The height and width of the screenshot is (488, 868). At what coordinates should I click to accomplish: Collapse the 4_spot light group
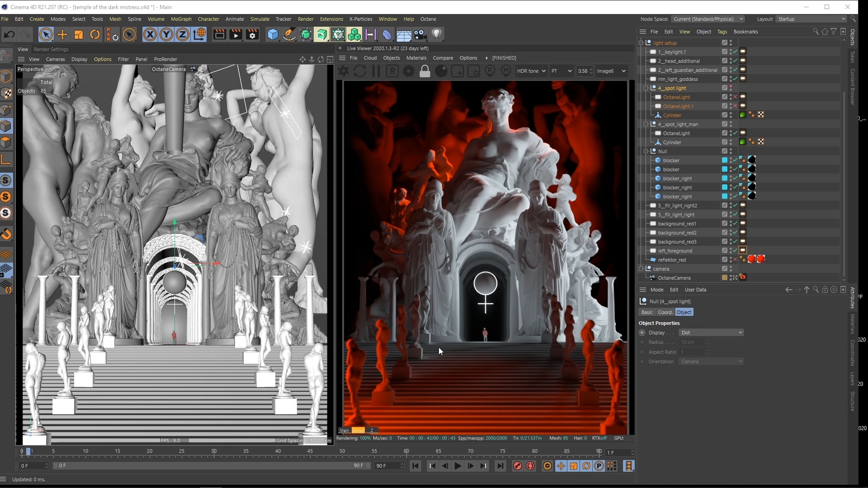[646, 88]
